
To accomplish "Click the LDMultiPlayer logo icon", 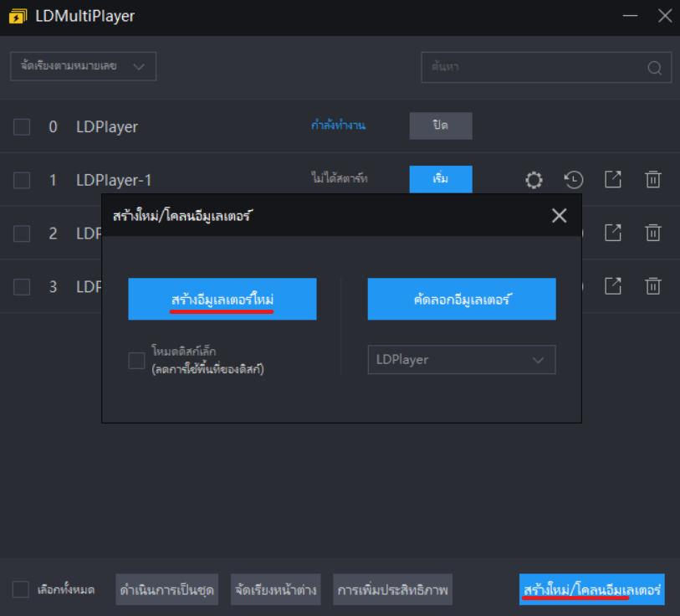I will pos(18,16).
